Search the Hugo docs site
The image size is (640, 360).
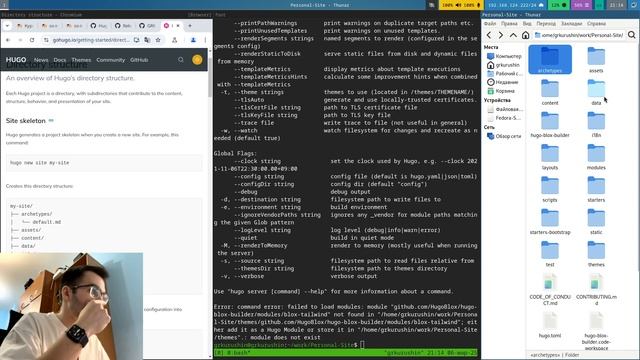point(181,60)
